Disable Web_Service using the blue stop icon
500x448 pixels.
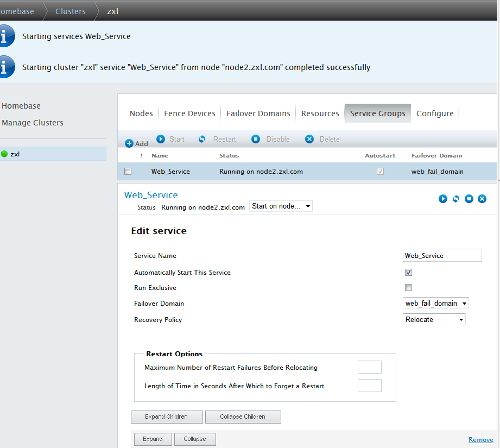(469, 199)
